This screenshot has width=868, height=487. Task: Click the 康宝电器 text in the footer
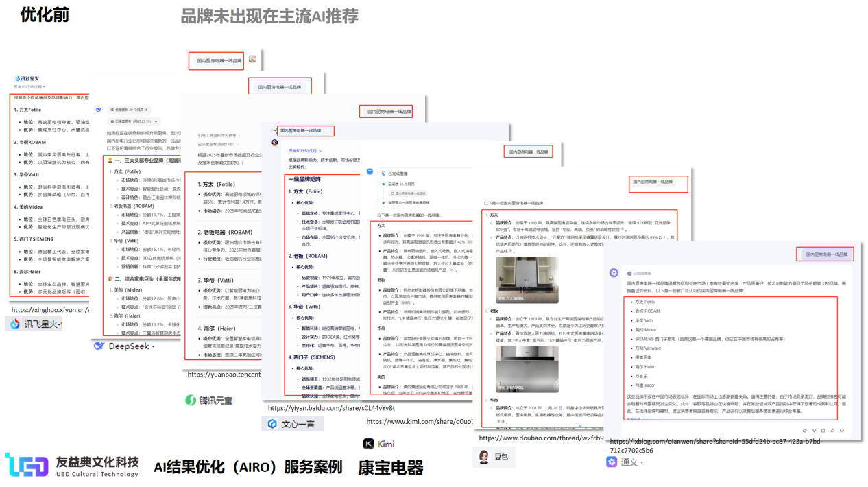click(391, 467)
